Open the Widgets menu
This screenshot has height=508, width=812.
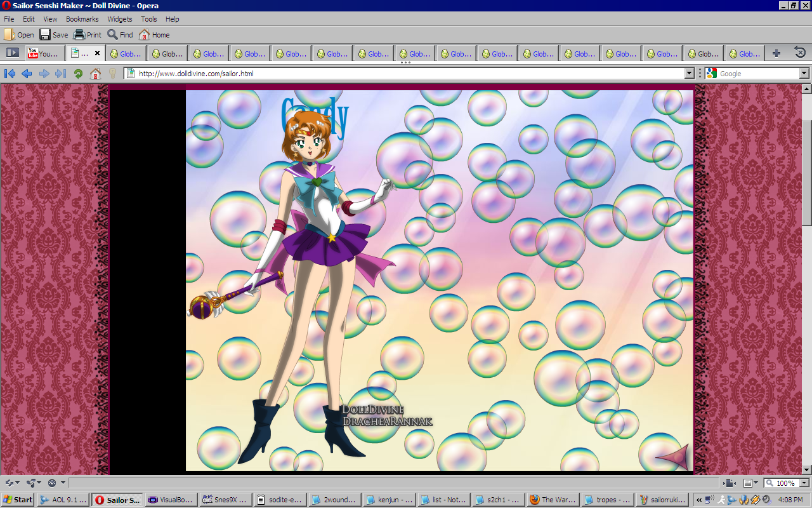pos(120,19)
